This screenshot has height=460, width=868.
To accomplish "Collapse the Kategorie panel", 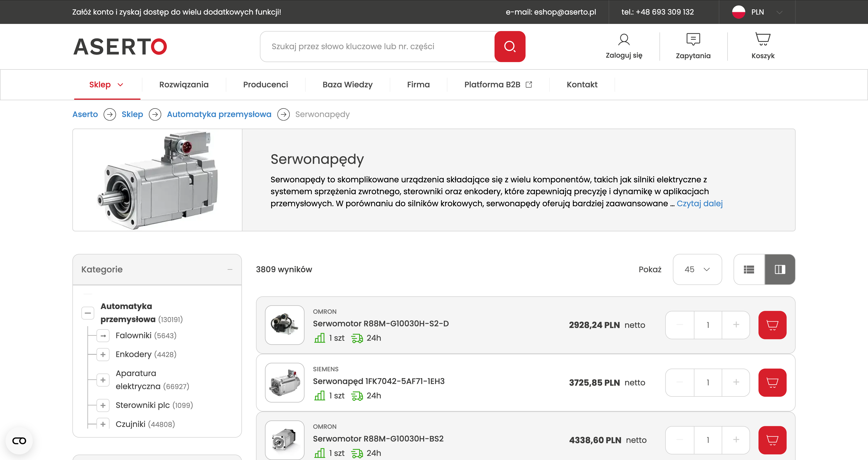I will (x=230, y=270).
